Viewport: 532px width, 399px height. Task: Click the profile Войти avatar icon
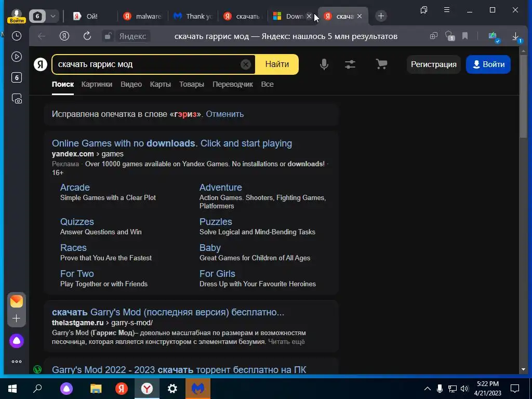tap(16, 16)
